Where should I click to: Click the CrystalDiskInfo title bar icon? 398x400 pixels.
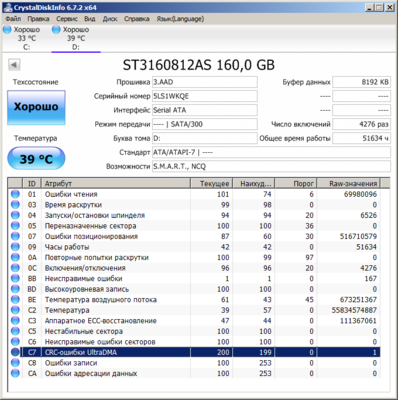click(x=9, y=7)
